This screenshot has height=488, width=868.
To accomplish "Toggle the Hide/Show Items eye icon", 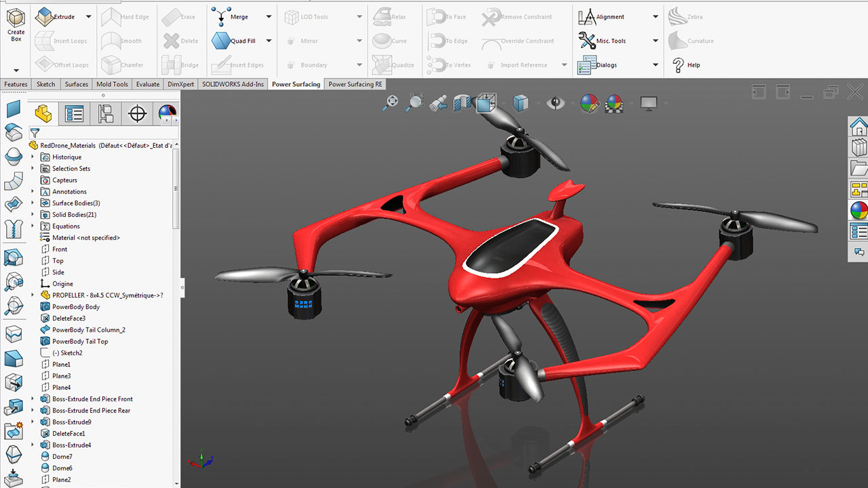I will click(556, 103).
